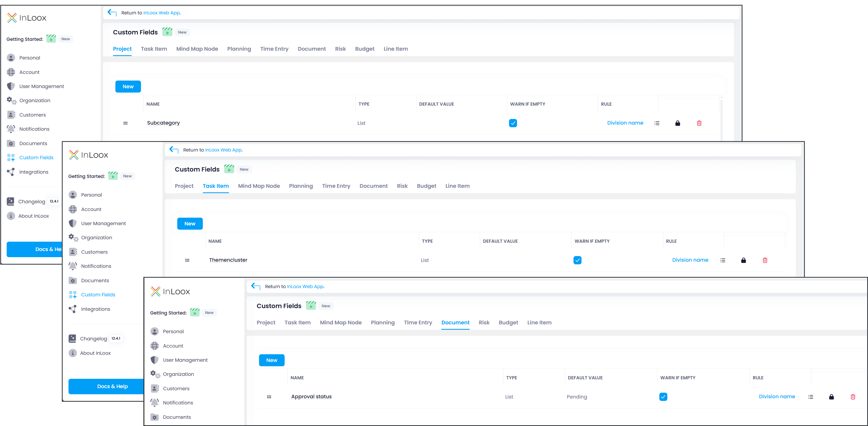Viewport: 868px width, 426px height.
Task: Click list options icon in Approval status row
Action: (810, 397)
